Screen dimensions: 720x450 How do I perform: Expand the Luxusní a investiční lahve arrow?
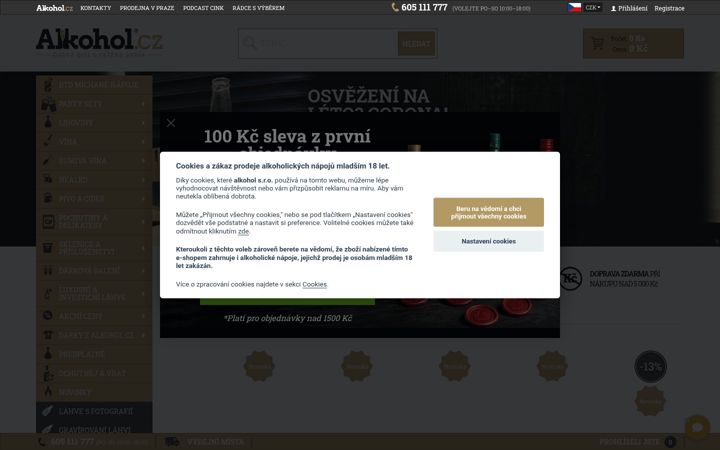143,293
